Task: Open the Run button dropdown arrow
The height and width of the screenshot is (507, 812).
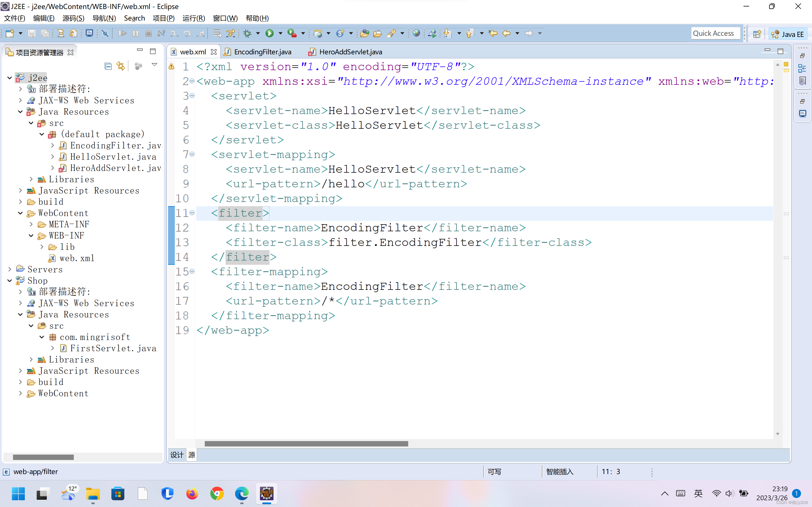Action: click(281, 33)
